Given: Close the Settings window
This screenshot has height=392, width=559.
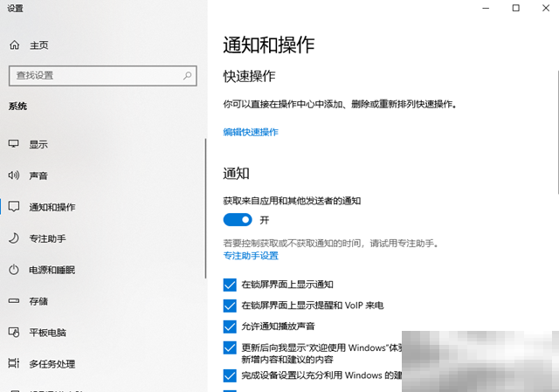Looking at the screenshot, I should (x=546, y=8).
